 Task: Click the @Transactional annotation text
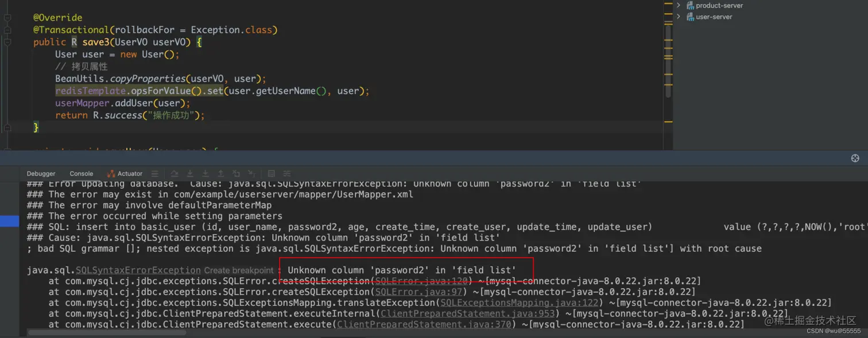[x=71, y=30]
